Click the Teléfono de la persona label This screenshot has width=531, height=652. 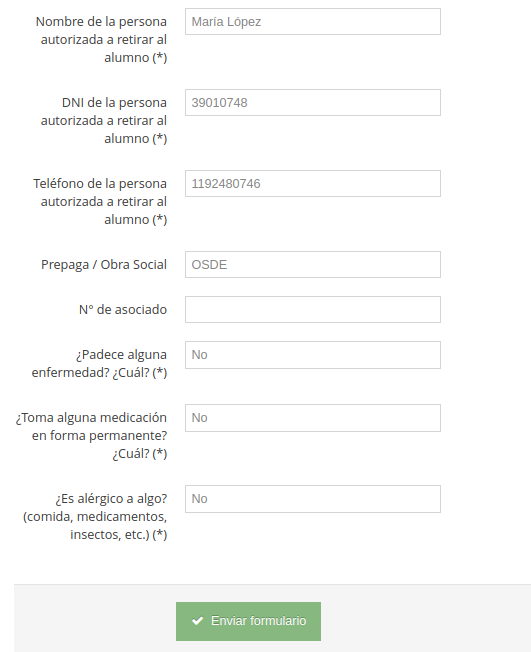pyautogui.click(x=100, y=202)
